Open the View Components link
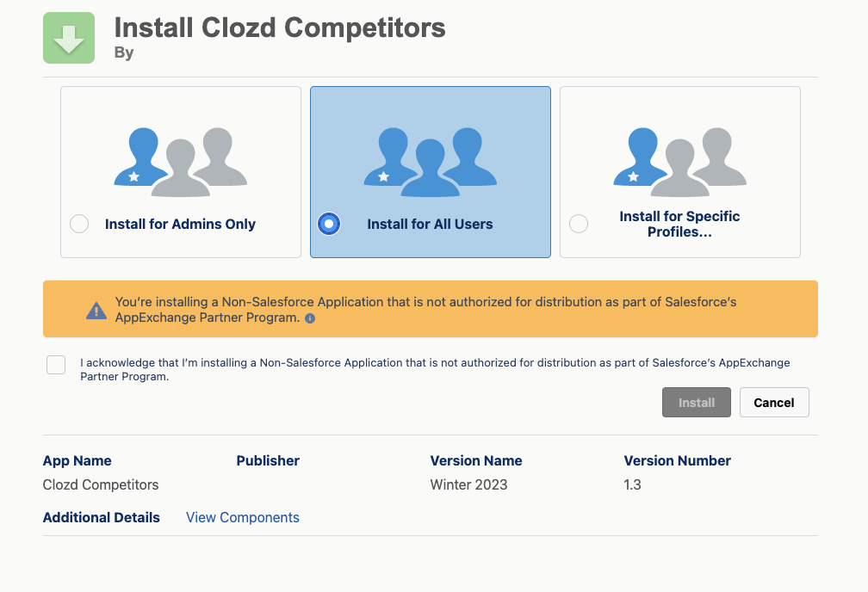Image resolution: width=868 pixels, height=592 pixels. coord(243,517)
